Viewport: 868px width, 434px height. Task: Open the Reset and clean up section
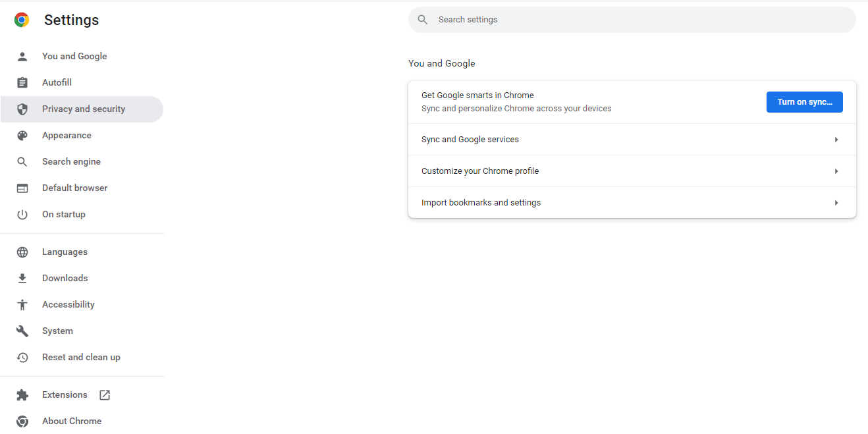(81, 357)
